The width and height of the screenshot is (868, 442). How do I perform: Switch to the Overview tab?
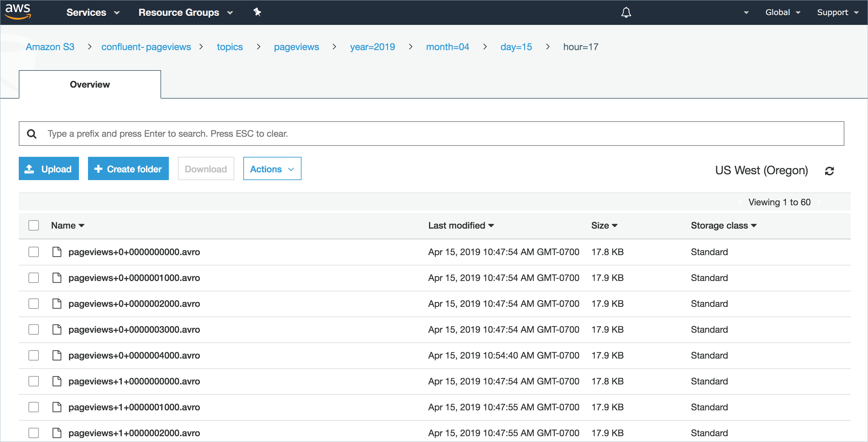pos(90,84)
